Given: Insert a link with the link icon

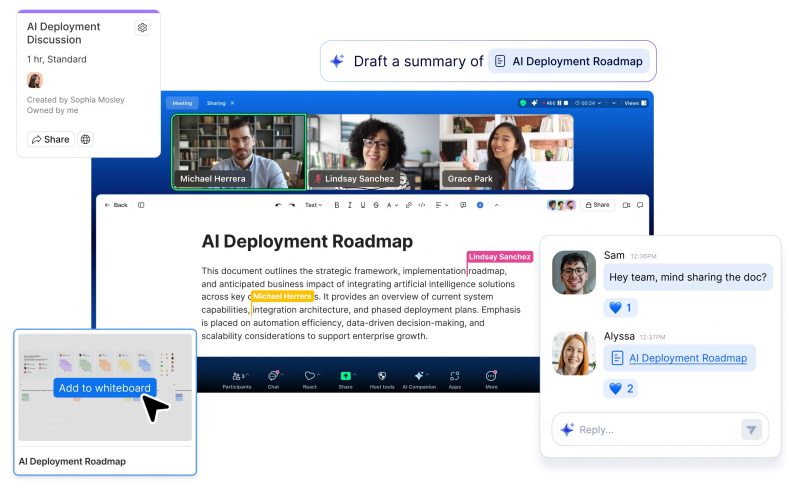Looking at the screenshot, I should tap(409, 205).
